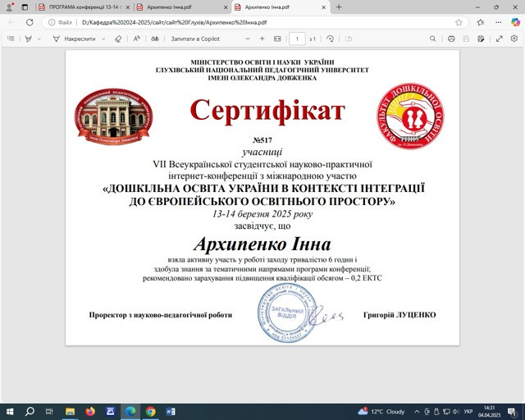Click Запитати в Copilot button

[195, 39]
